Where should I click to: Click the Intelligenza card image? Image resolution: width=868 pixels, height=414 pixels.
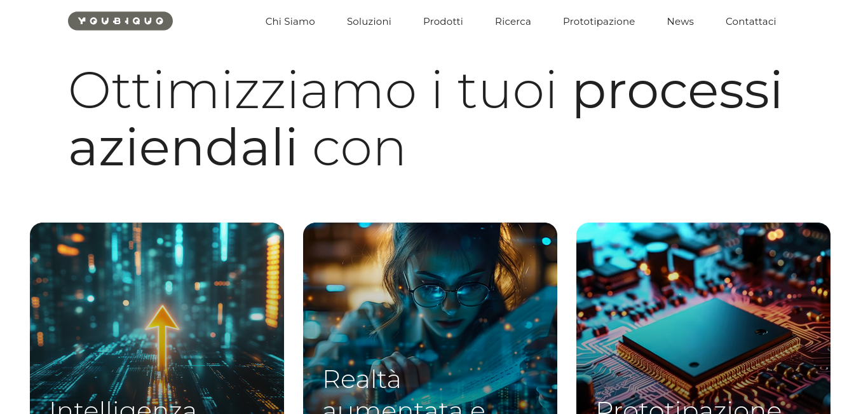(x=157, y=318)
